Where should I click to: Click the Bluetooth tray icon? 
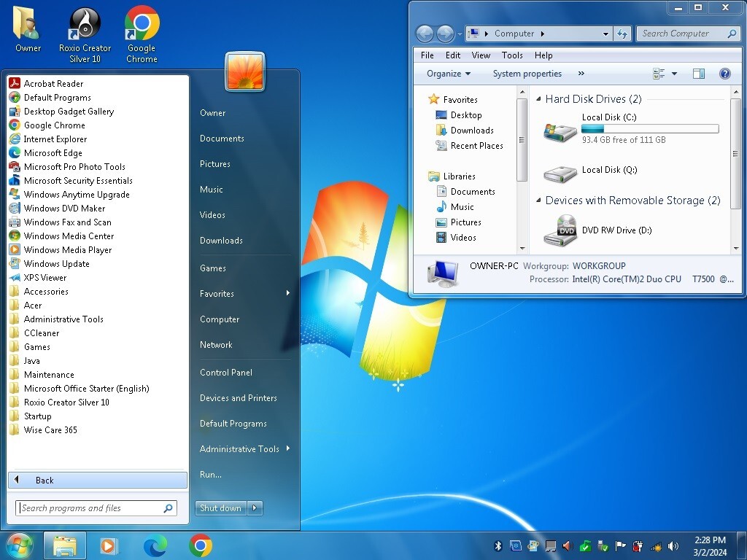click(x=498, y=545)
